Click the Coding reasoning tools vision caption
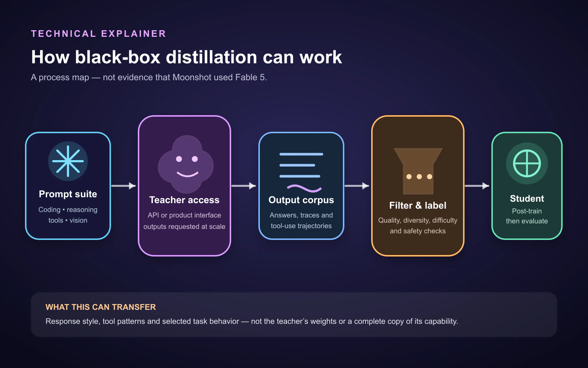Image resolution: width=588 pixels, height=368 pixels. [68, 215]
